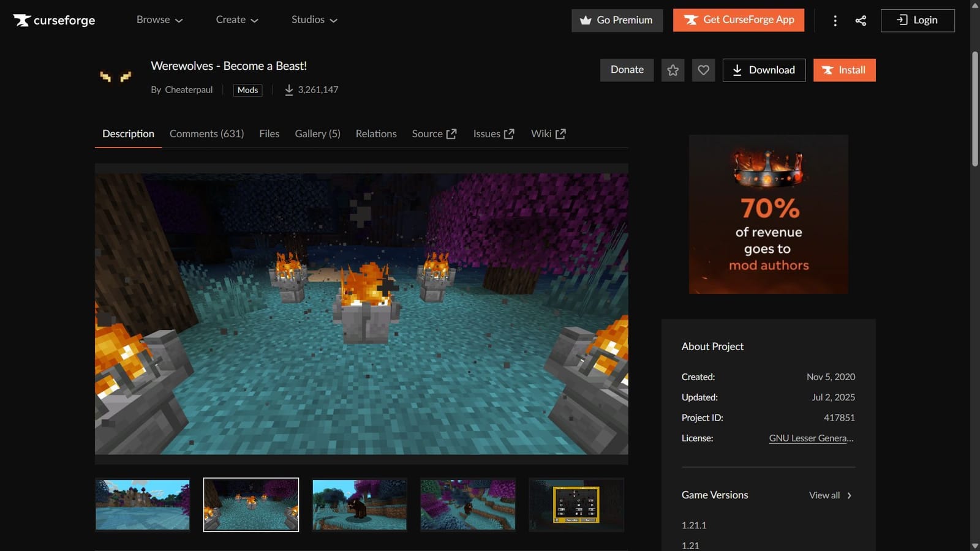Click the Install button
Viewport: 980px width, 551px height.
(844, 70)
